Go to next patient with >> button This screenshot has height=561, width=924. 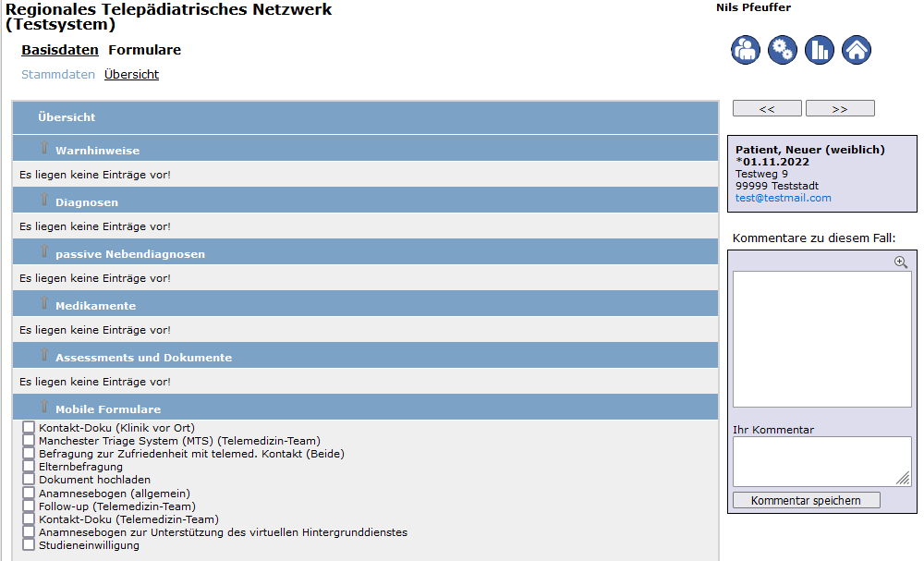(x=840, y=108)
